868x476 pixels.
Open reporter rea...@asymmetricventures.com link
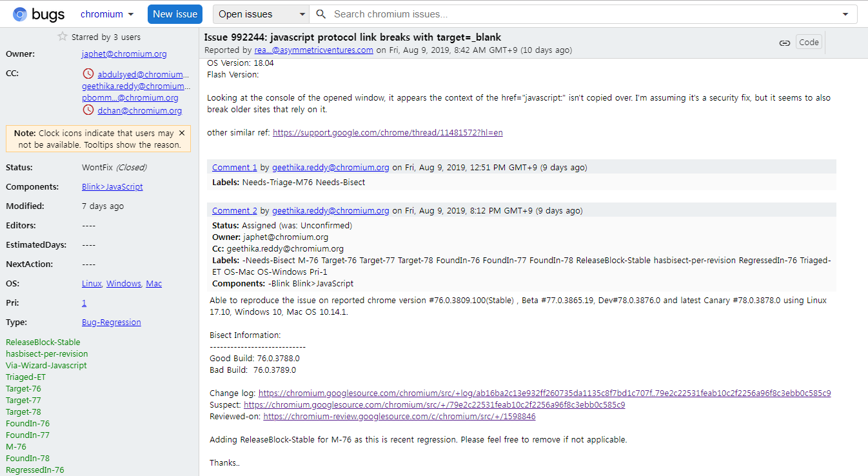(x=314, y=50)
